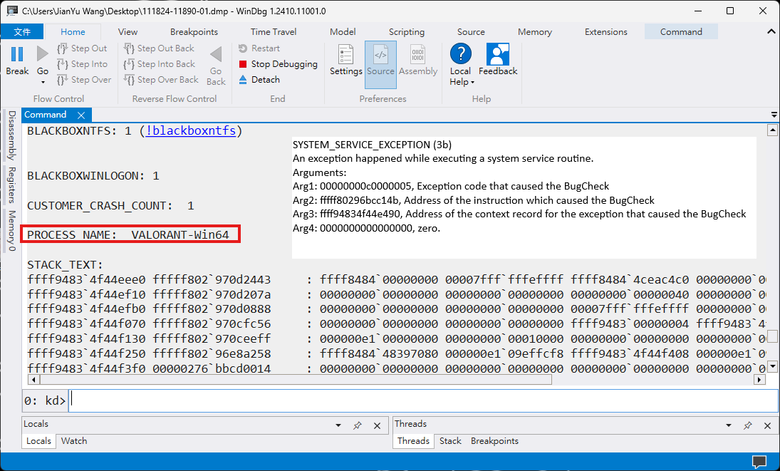The image size is (780, 471).
Task: Open debugger Settings icon
Action: pos(346,55)
